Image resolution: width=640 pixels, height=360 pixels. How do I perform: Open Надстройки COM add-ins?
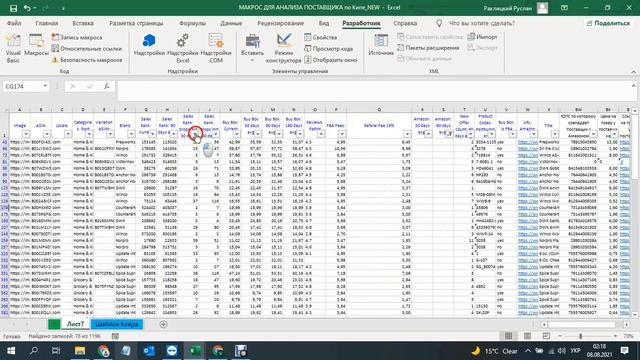[216, 49]
